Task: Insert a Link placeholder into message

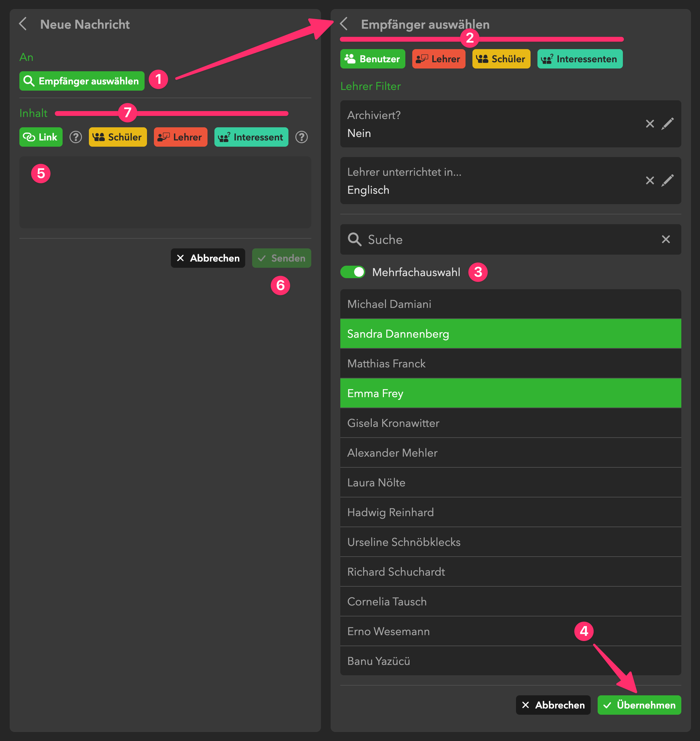Action: pos(41,137)
